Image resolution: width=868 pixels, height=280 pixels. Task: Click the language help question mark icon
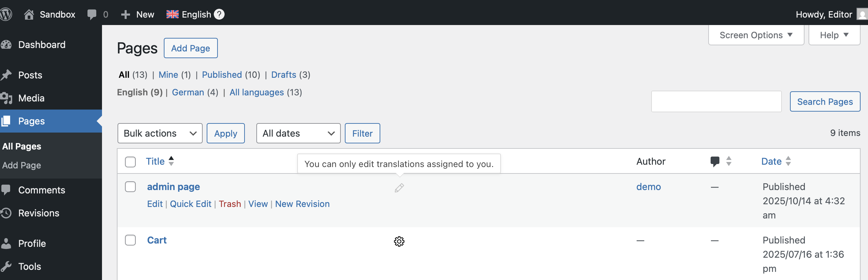[219, 14]
